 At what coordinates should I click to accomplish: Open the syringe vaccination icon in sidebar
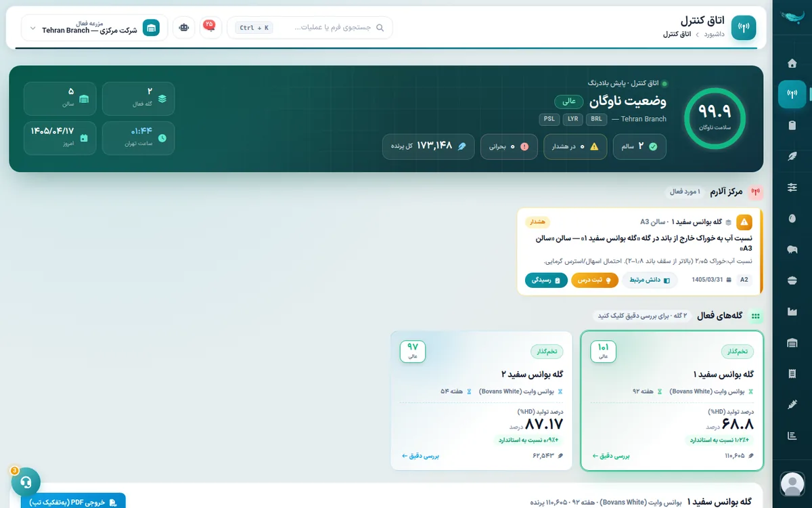(792, 404)
